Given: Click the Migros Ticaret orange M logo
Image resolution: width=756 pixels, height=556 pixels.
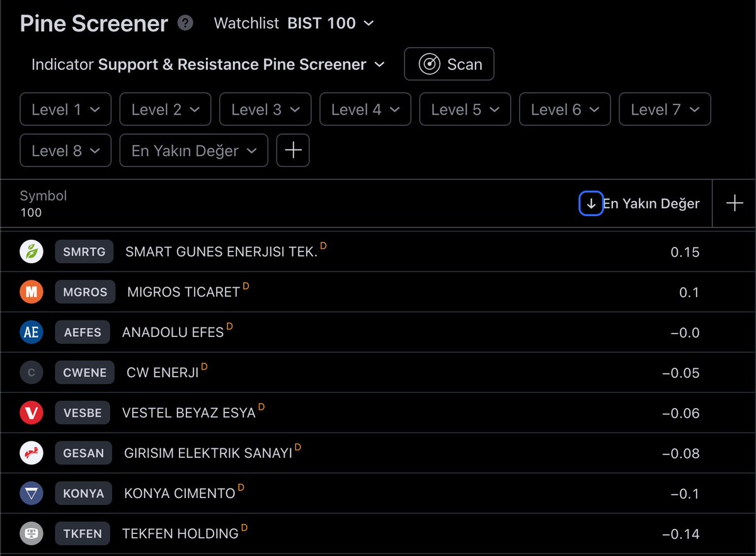Looking at the screenshot, I should 31,292.
